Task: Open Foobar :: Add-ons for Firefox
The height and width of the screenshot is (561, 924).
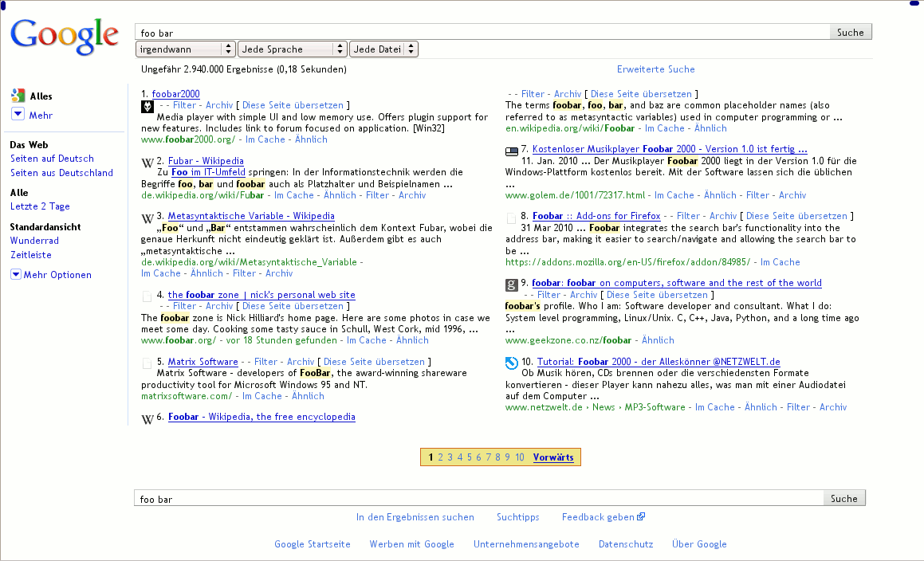Action: 596,216
